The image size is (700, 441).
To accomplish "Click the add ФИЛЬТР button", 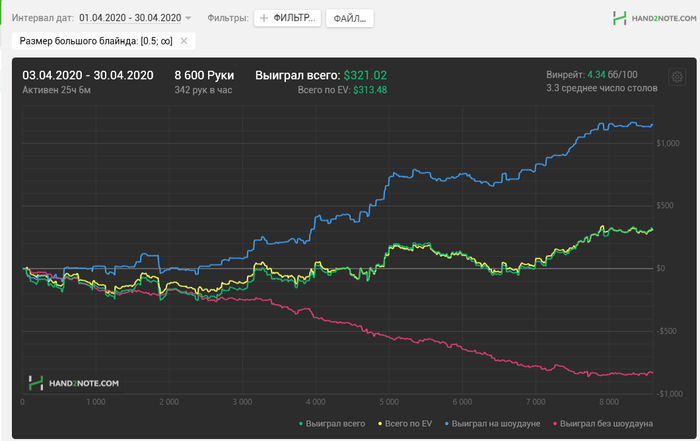I will [x=288, y=18].
